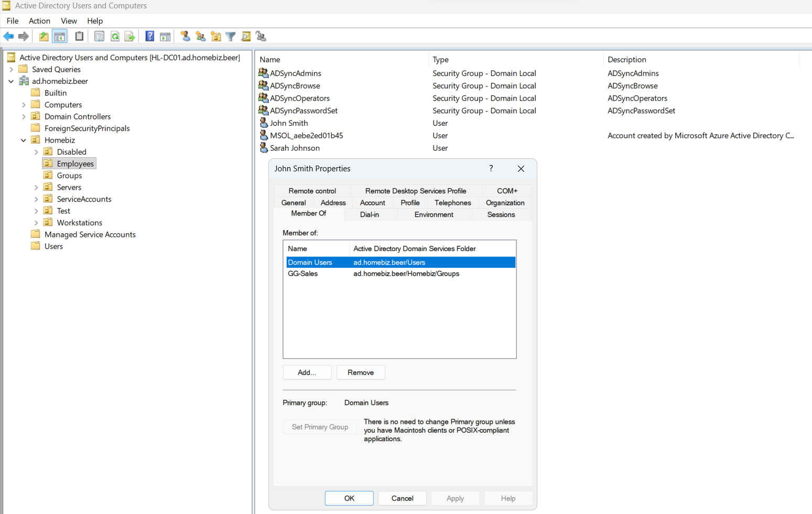Open the blue Help question-mark icon

click(150, 36)
